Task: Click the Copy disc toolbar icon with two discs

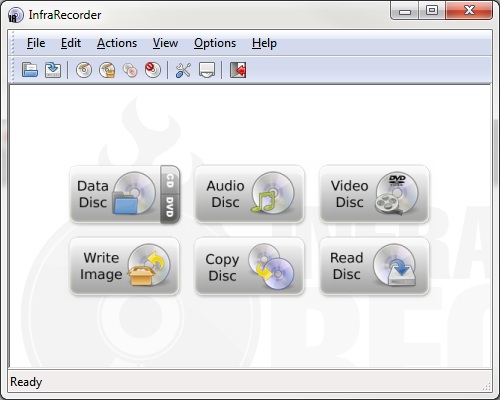Action: click(x=130, y=70)
